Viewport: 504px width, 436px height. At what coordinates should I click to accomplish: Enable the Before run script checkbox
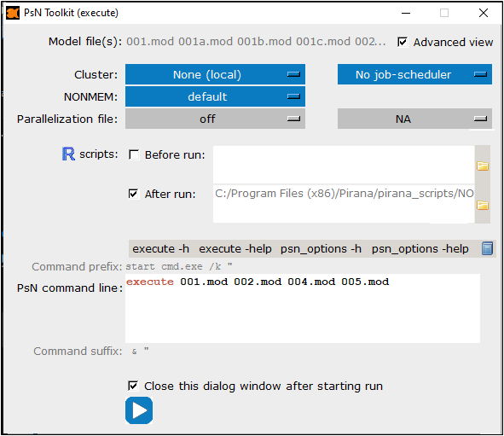coord(134,154)
